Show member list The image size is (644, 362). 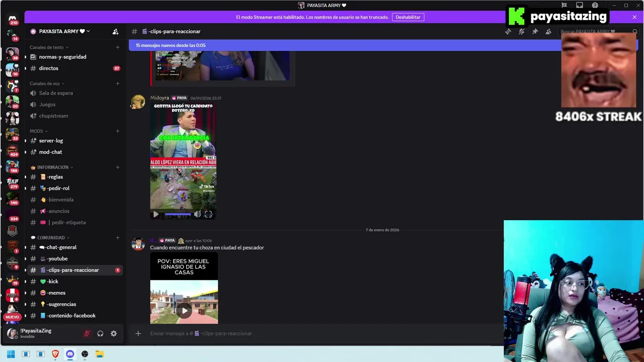(x=548, y=31)
